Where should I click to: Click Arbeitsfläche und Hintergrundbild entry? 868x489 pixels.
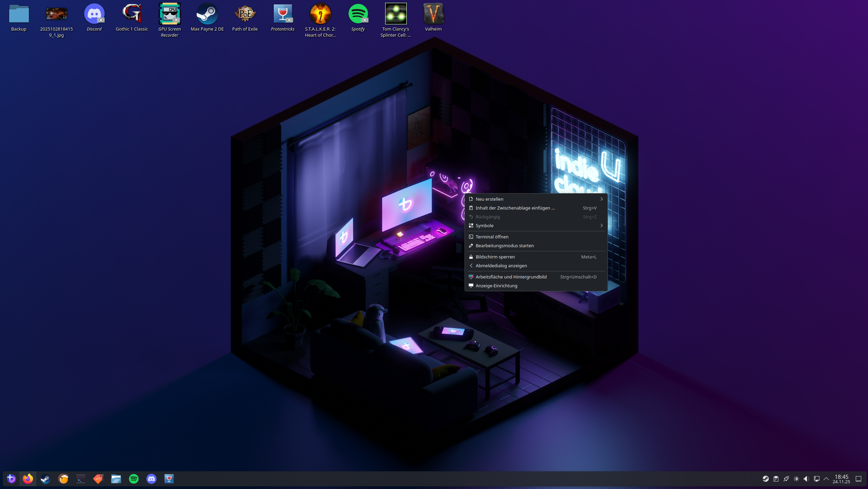pyautogui.click(x=511, y=277)
